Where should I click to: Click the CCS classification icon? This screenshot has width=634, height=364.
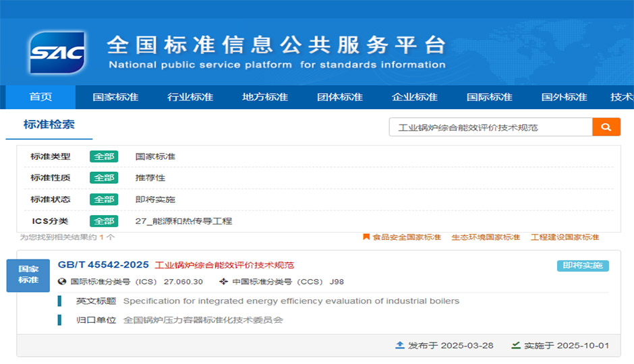(x=224, y=282)
